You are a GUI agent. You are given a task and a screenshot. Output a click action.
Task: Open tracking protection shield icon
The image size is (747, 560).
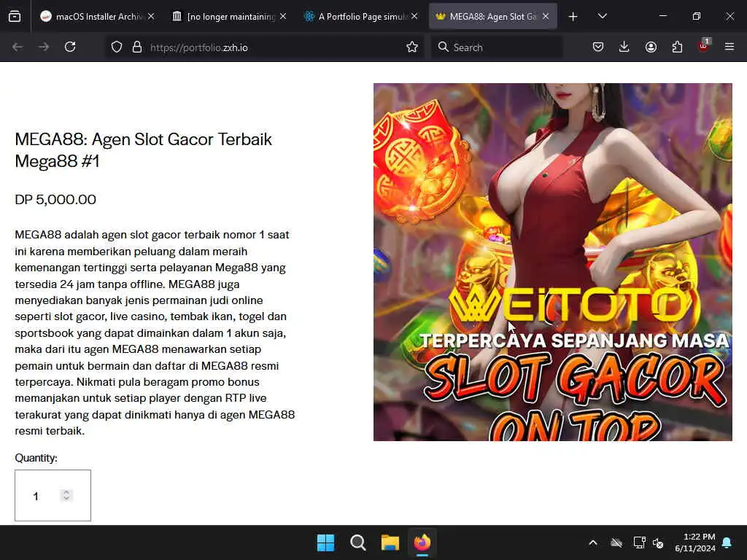[x=117, y=47]
